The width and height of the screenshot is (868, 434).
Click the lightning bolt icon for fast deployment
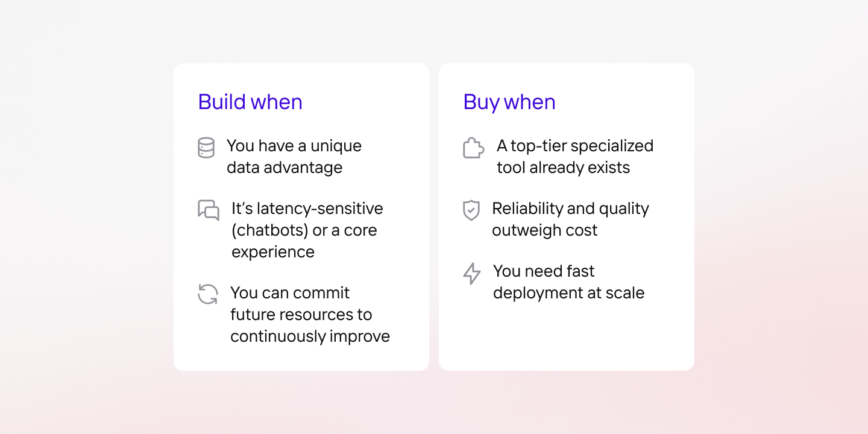[472, 273]
